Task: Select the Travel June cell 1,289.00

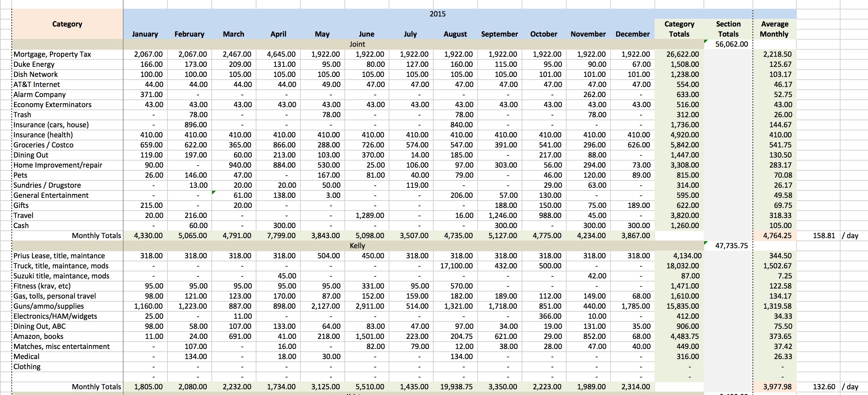Action: 370,216
